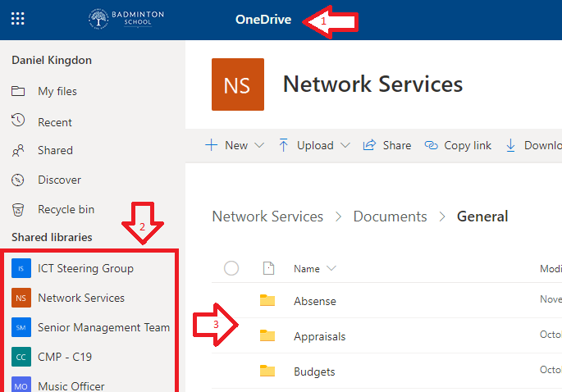Click the ICT Steering Group IS tile
This screenshot has height=392, width=562.
(x=21, y=268)
